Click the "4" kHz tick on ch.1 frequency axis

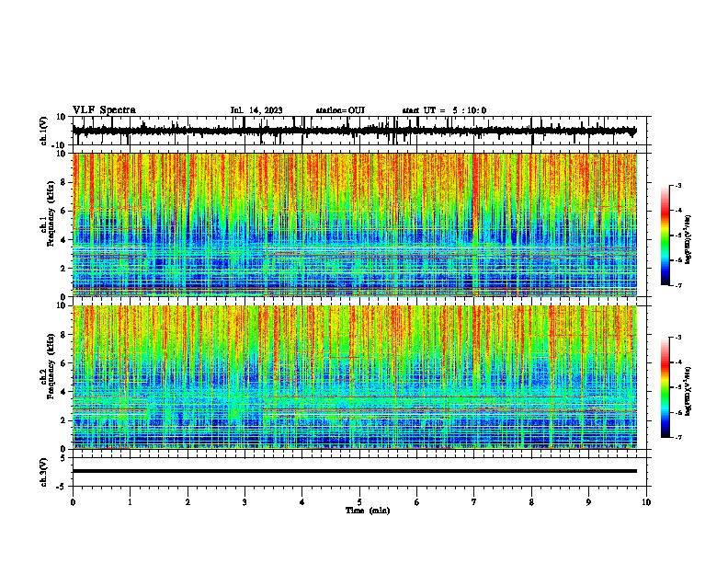(63, 240)
